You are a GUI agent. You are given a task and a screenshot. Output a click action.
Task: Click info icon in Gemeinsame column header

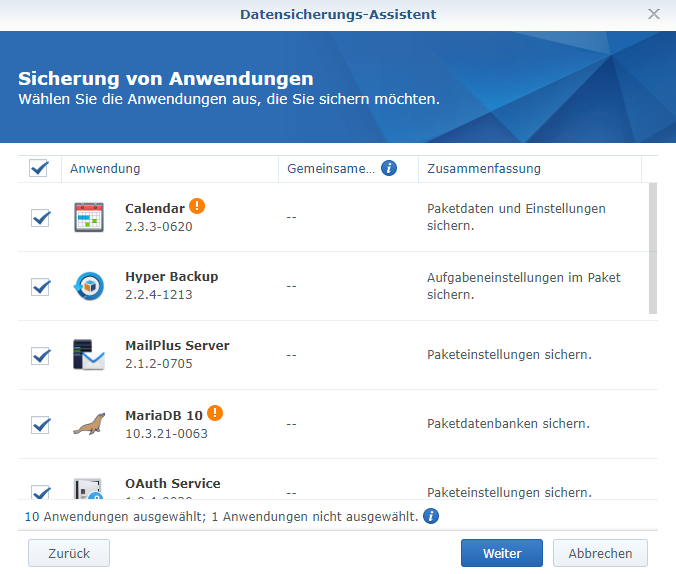[390, 168]
